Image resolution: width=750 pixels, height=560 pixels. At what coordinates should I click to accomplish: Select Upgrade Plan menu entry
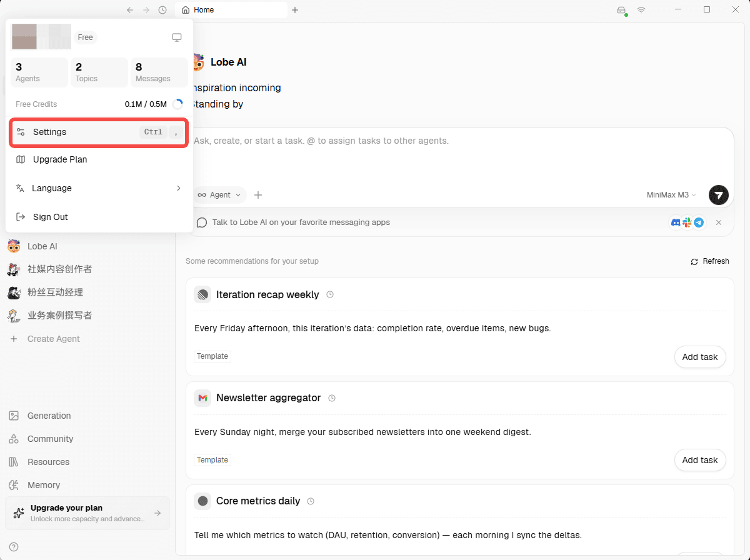(99, 159)
